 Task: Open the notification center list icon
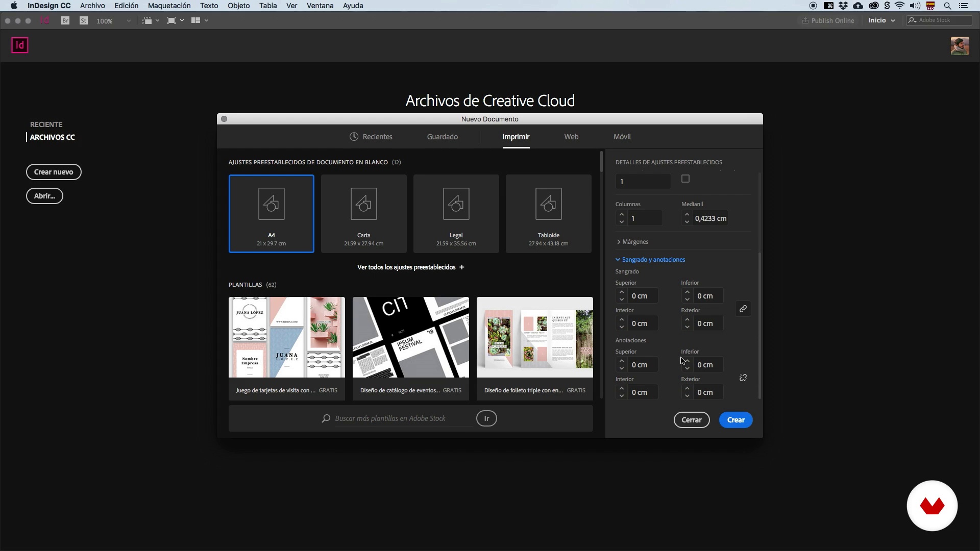(964, 6)
